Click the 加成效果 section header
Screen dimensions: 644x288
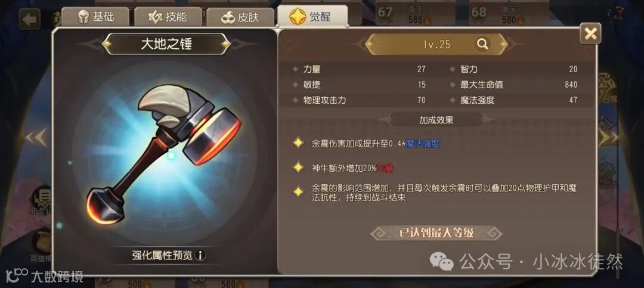tap(436, 120)
